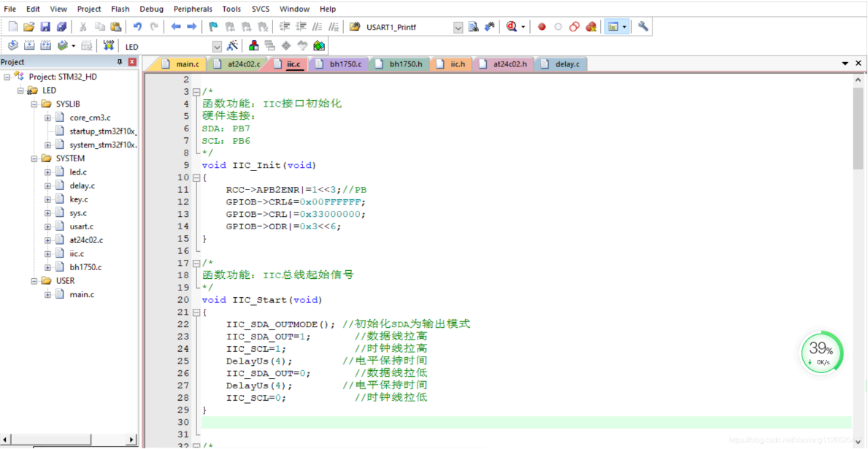Click the project panel horizontal scrollbar right arrow

[132, 440]
